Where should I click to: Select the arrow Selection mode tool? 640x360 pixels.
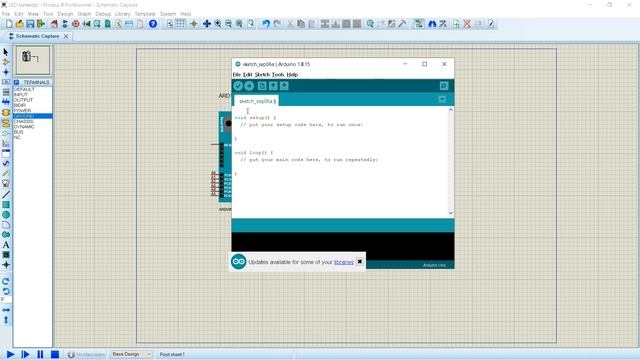pyautogui.click(x=6, y=52)
